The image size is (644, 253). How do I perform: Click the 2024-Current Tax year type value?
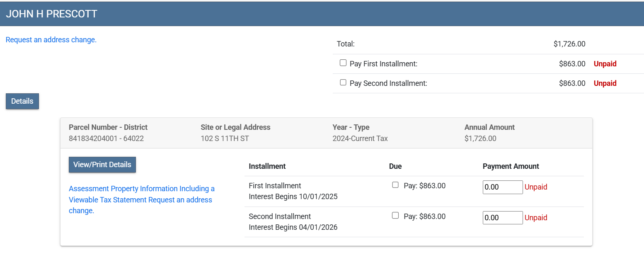pyautogui.click(x=360, y=139)
